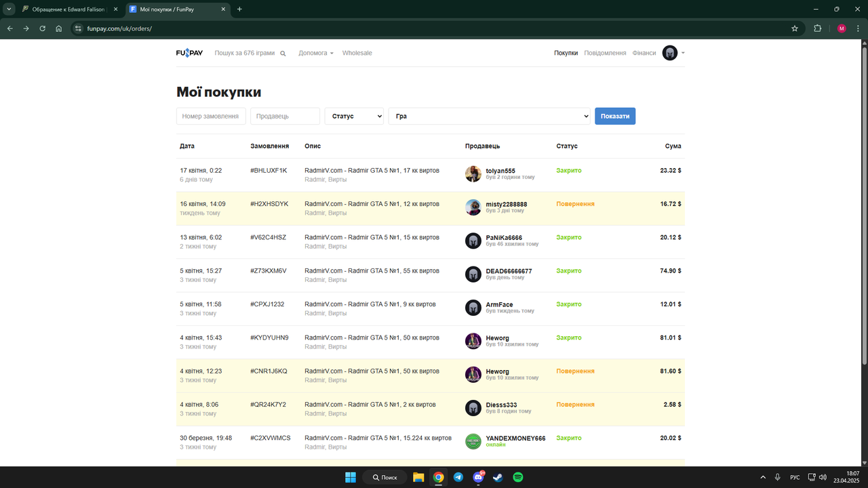Open Steam from taskbar
Screen dimensions: 868x488
(x=498, y=477)
